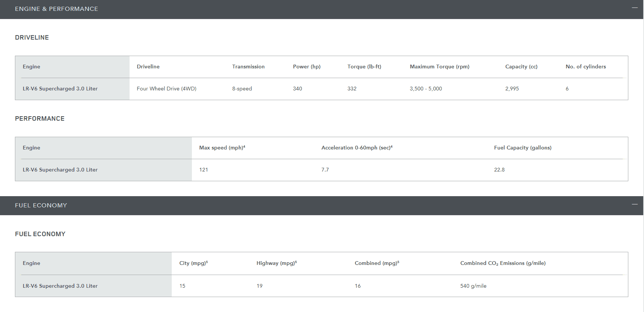Select the 15 city mpg value
The image size is (644, 312).
coord(182,286)
